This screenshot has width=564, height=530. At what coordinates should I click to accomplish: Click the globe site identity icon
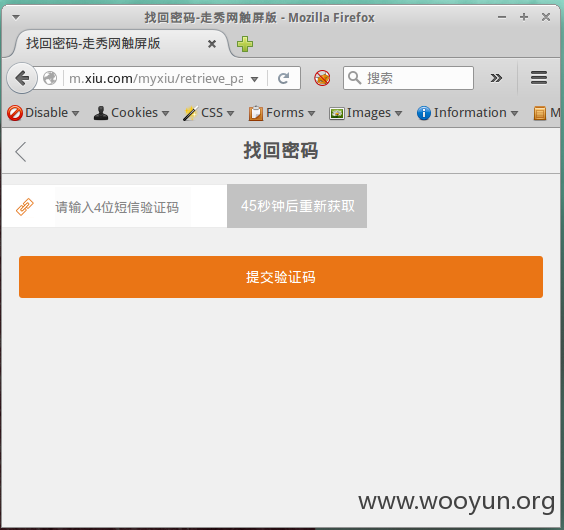click(50, 78)
